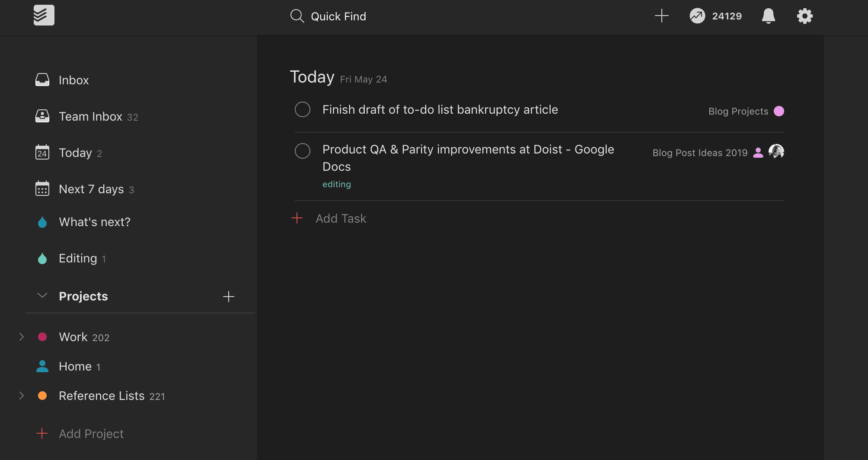Open the notifications bell
The height and width of the screenshot is (460, 868).
tap(768, 16)
